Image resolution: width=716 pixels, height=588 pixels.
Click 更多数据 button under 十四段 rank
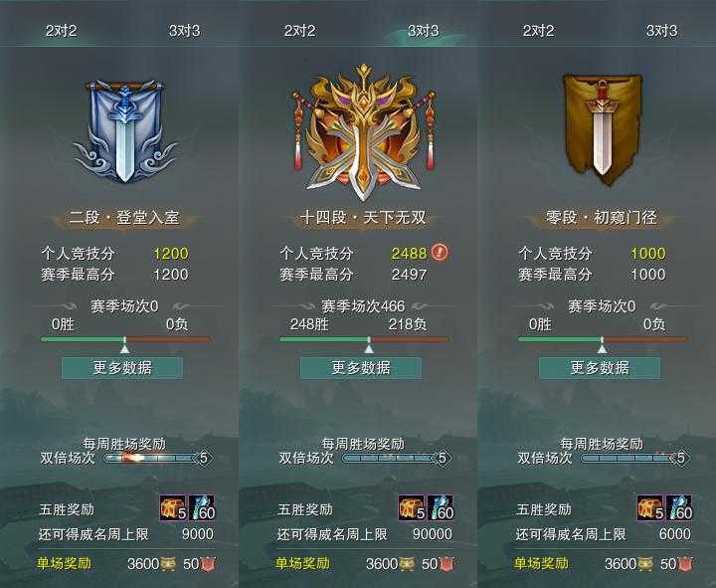coord(361,368)
